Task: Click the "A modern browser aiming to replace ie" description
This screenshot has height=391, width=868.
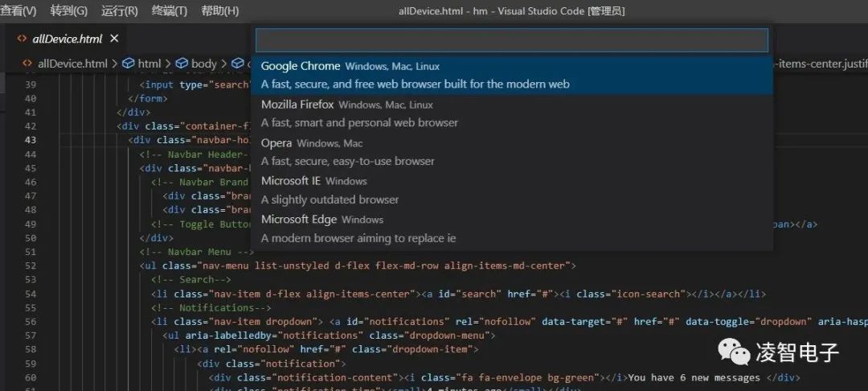Action: (358, 239)
